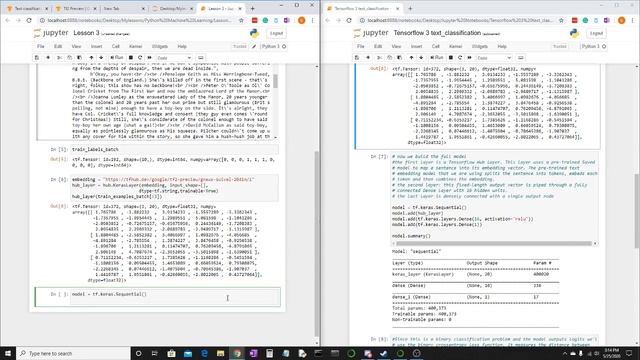Open Insert menu in Tensorflow 3 notebook
Viewport: 640px width, 360px height.
pyautogui.click(x=416, y=47)
